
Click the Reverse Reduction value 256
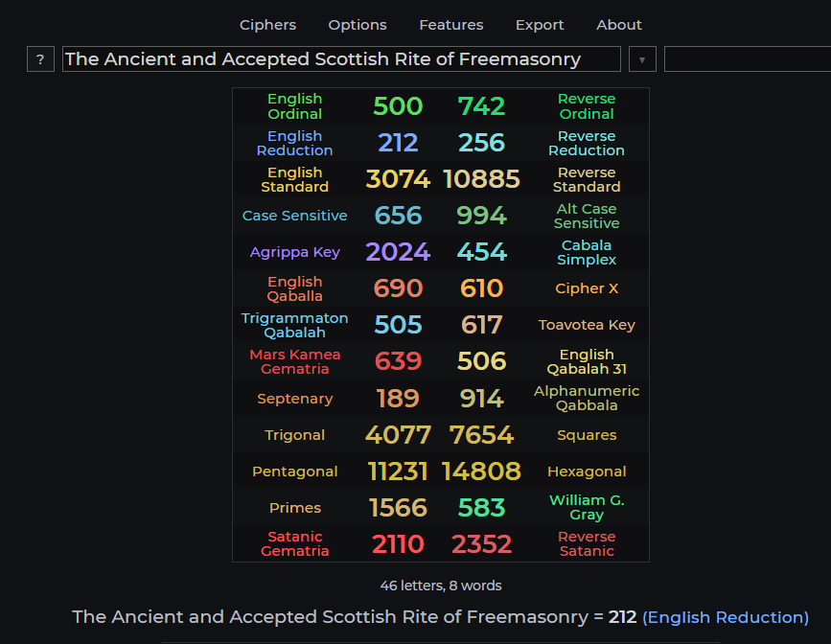[481, 143]
